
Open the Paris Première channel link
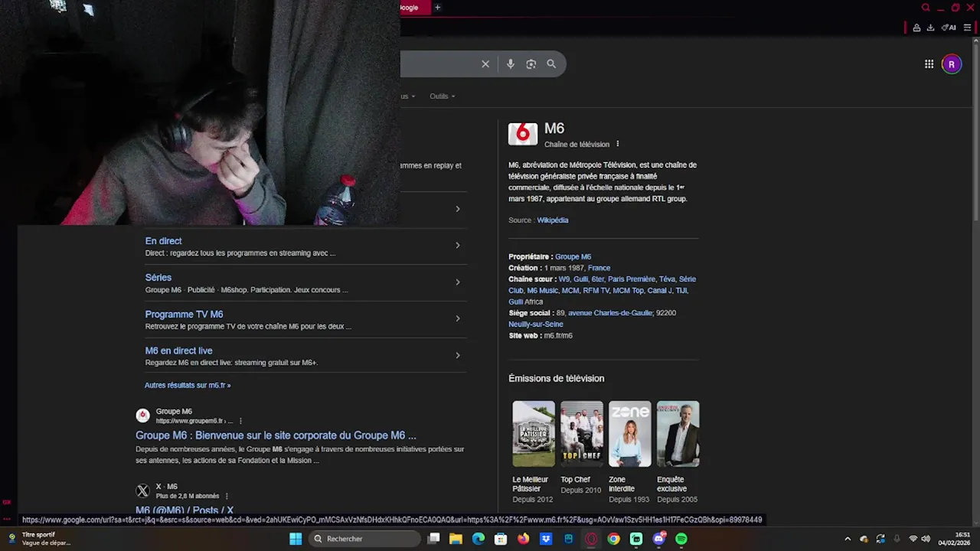[632, 279]
